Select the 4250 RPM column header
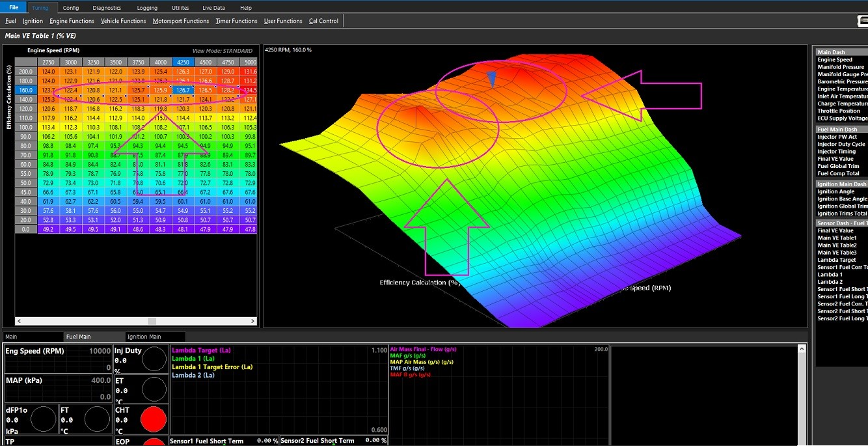This screenshot has height=446, width=868. (183, 62)
